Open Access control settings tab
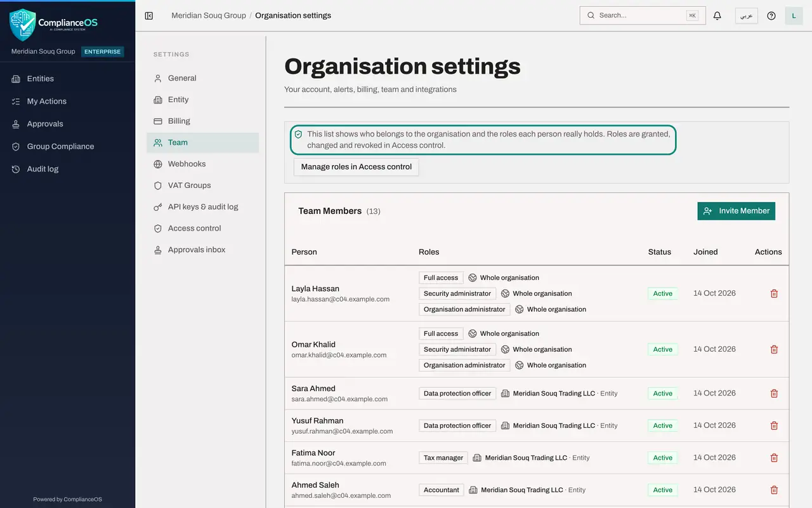The height and width of the screenshot is (508, 812). coord(202,229)
